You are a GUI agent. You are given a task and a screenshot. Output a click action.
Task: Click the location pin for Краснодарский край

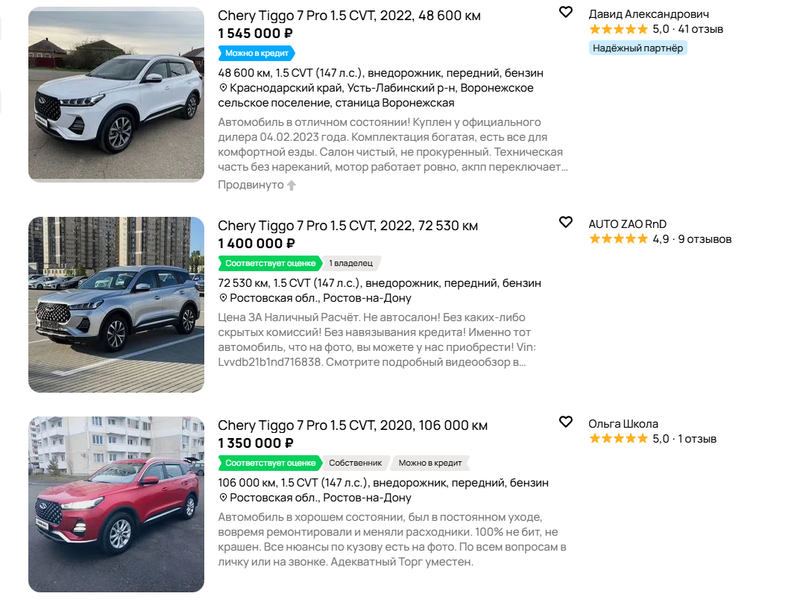(x=222, y=88)
